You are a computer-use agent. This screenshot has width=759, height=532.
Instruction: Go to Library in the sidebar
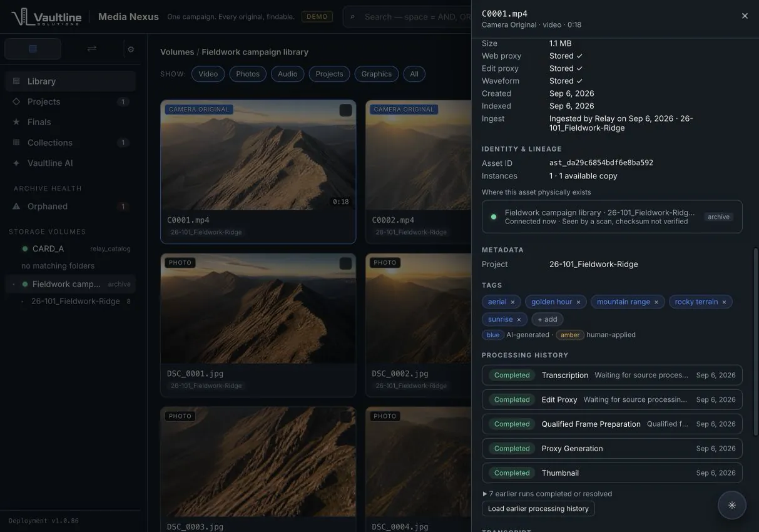tap(70, 81)
